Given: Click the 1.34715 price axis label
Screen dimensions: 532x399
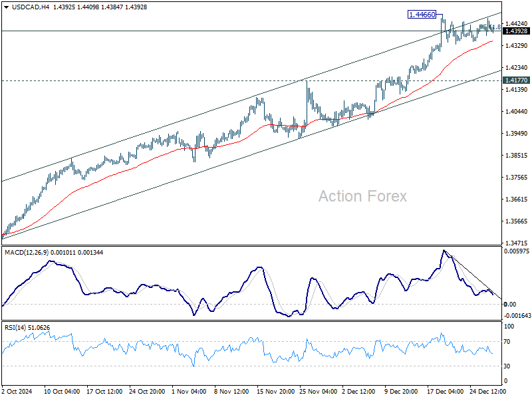Looking at the screenshot, I should 517,243.
